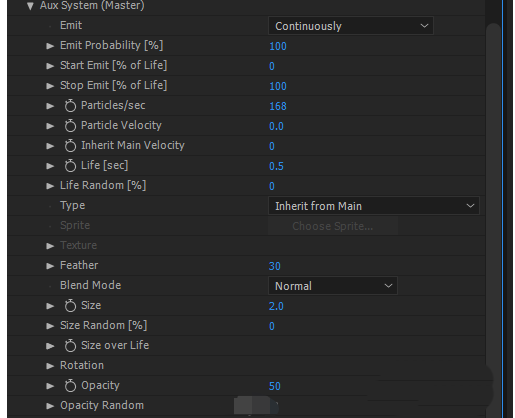Expand the Opacity Random property

click(x=50, y=406)
